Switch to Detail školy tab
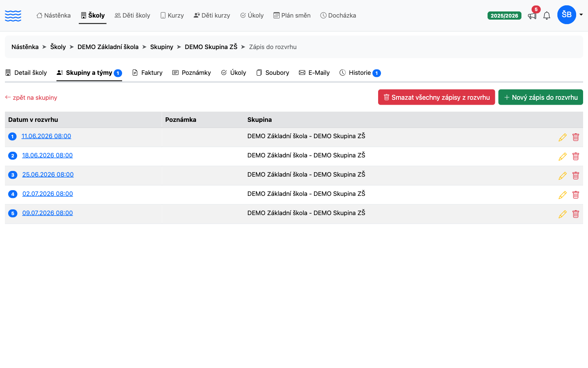This screenshot has width=588, height=368. [x=26, y=73]
